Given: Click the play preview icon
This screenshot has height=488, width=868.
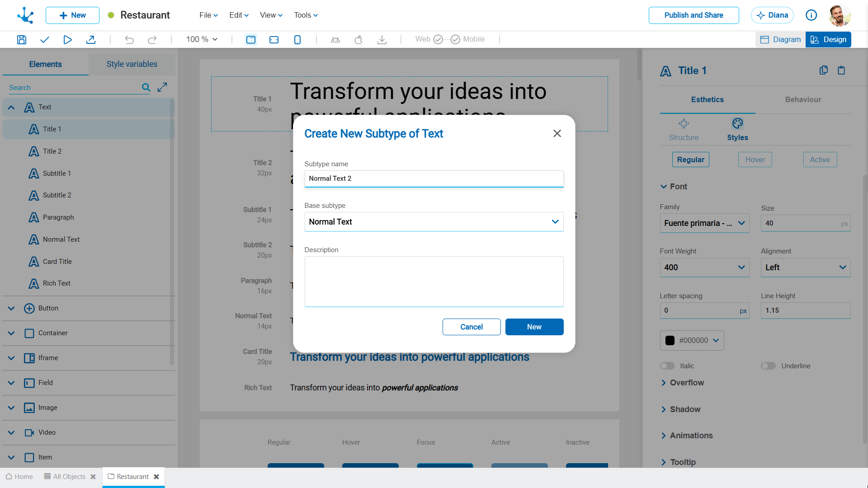Looking at the screenshot, I should [x=67, y=40].
